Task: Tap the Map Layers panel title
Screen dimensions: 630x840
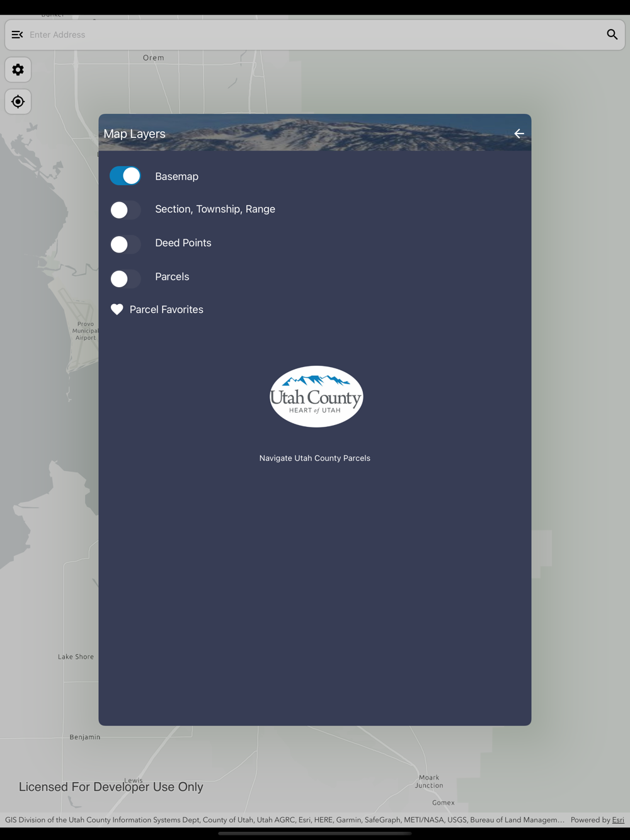Action: click(x=134, y=133)
